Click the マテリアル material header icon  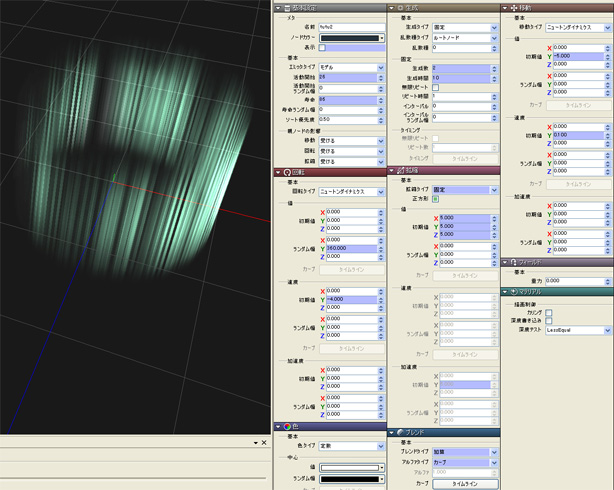tap(514, 292)
